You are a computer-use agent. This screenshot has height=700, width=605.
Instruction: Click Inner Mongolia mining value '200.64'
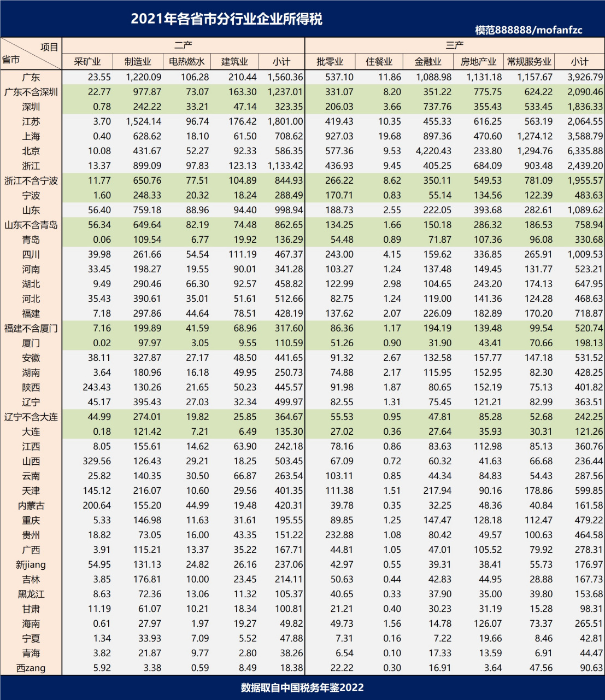97,505
